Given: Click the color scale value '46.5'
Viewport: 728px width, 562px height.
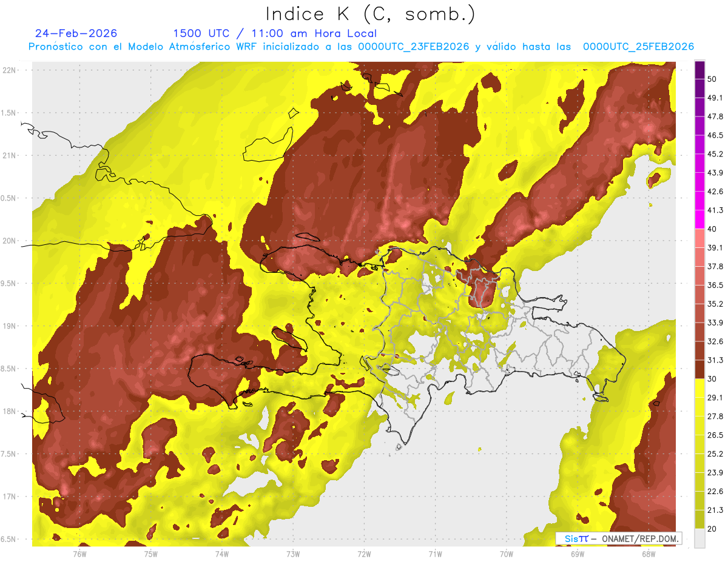Looking at the screenshot, I should (715, 135).
